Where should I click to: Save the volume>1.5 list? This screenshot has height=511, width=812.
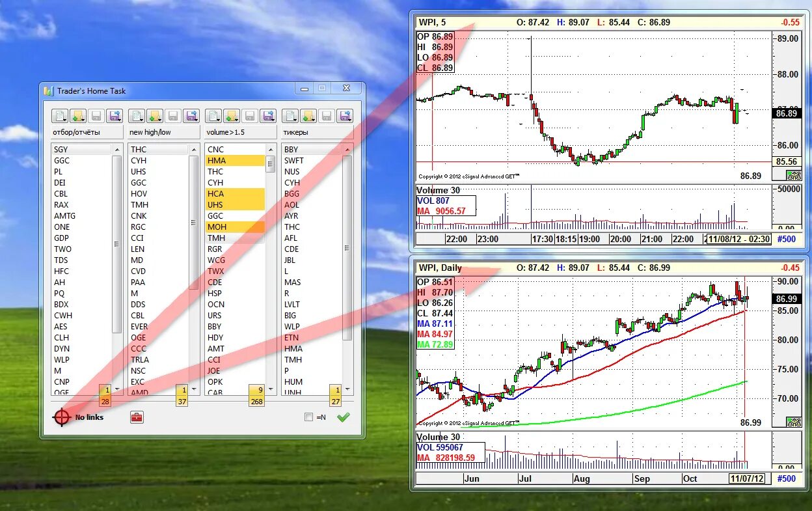tap(249, 115)
